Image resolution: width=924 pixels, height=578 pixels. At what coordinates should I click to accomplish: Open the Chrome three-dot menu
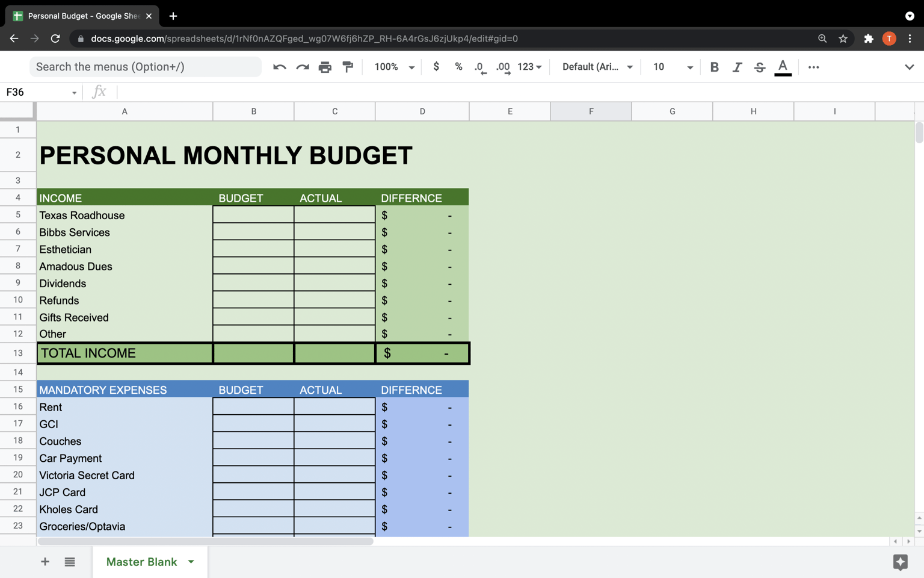point(910,39)
